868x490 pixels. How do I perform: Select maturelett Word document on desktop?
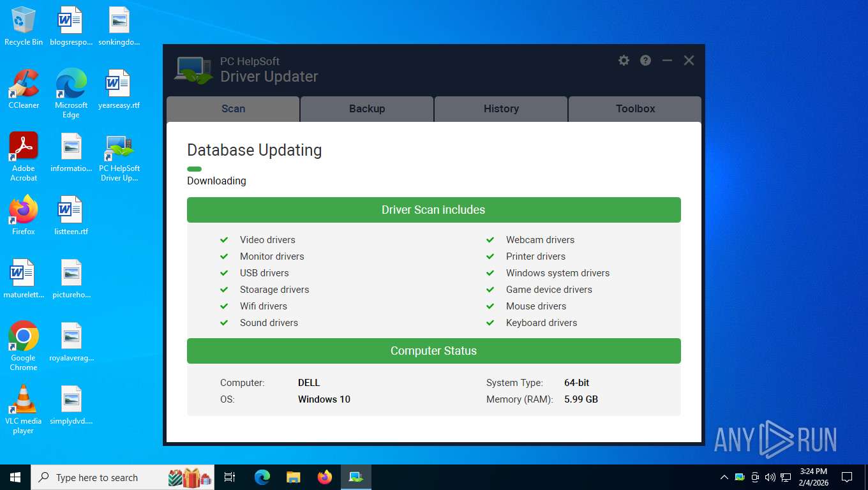(x=24, y=279)
